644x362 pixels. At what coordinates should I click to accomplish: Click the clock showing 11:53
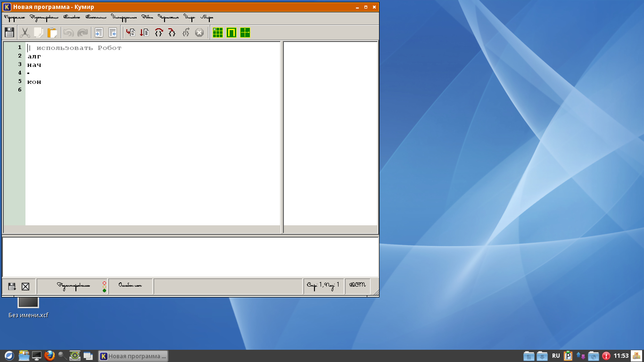click(x=621, y=356)
